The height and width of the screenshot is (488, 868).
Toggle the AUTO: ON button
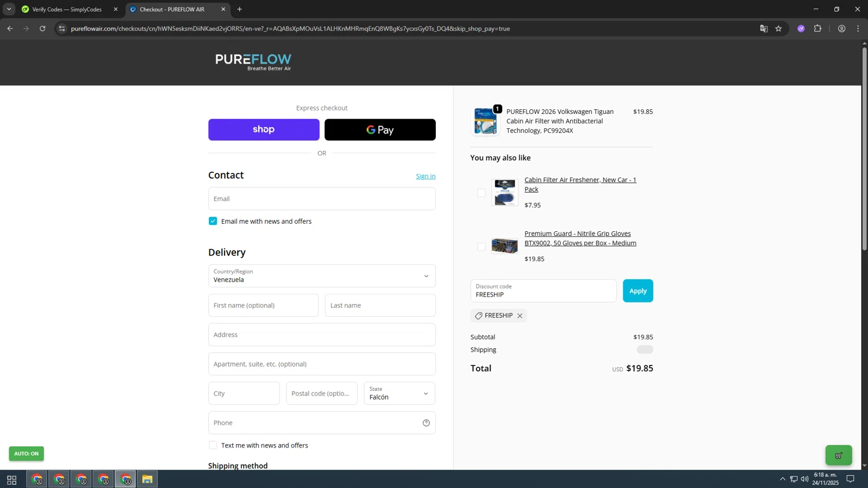(27, 454)
